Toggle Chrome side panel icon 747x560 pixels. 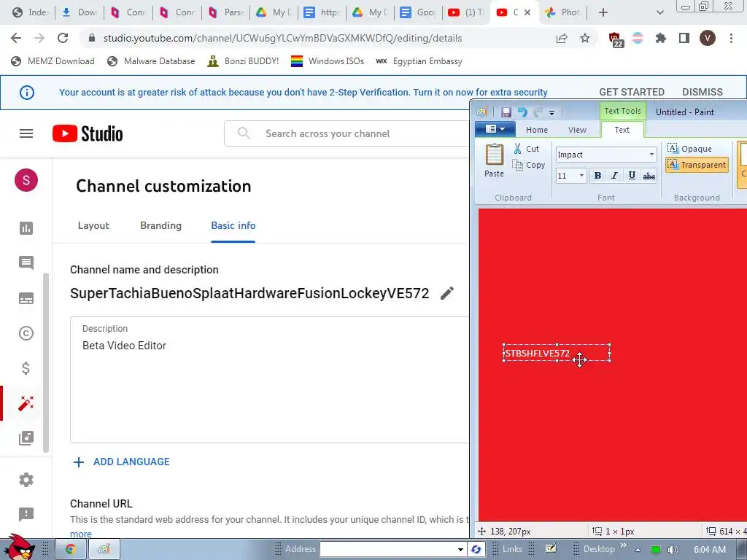click(684, 38)
